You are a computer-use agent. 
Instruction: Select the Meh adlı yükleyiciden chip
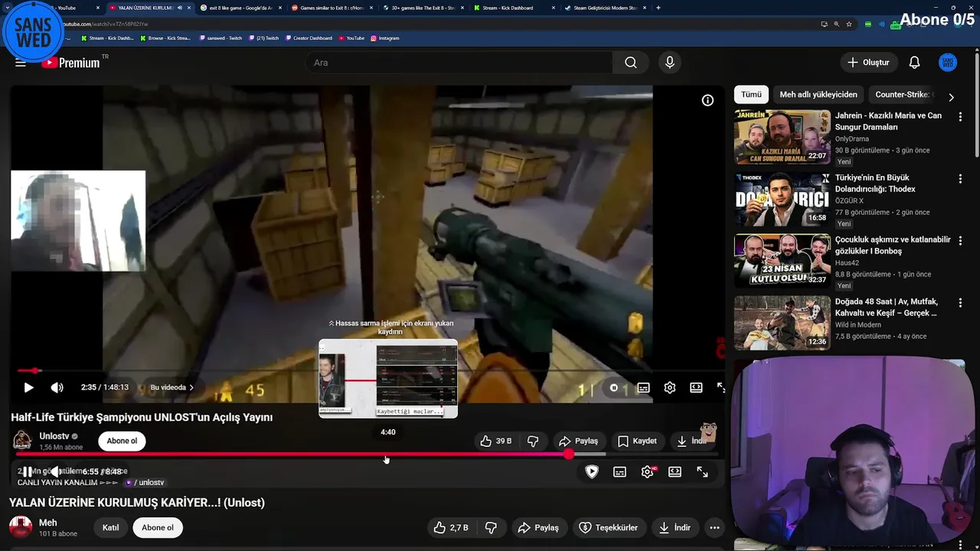pos(818,95)
